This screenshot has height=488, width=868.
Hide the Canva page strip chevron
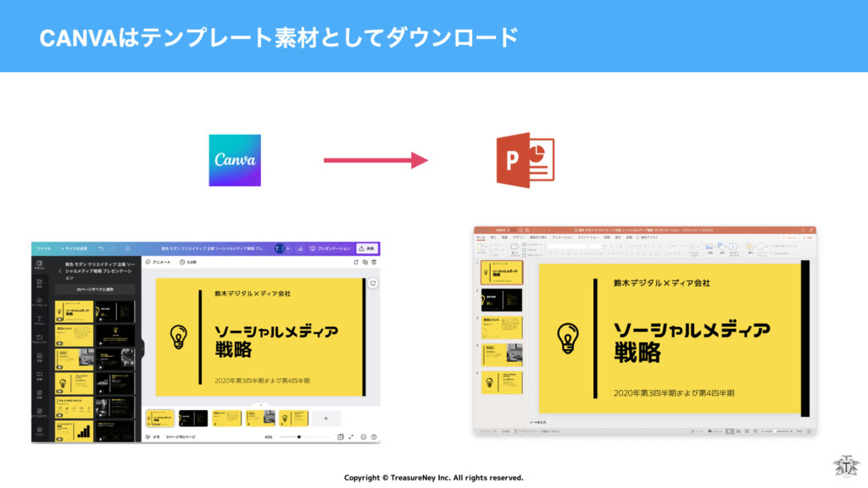[261, 406]
